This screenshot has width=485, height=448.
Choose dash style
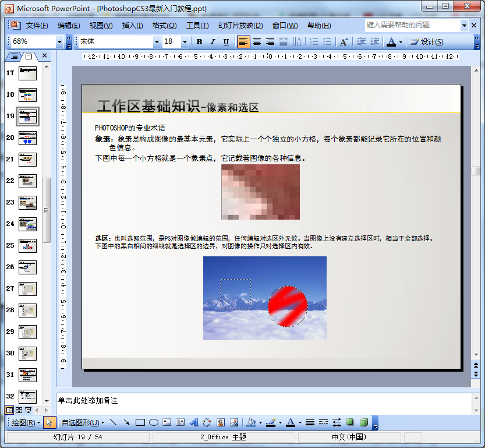click(323, 422)
